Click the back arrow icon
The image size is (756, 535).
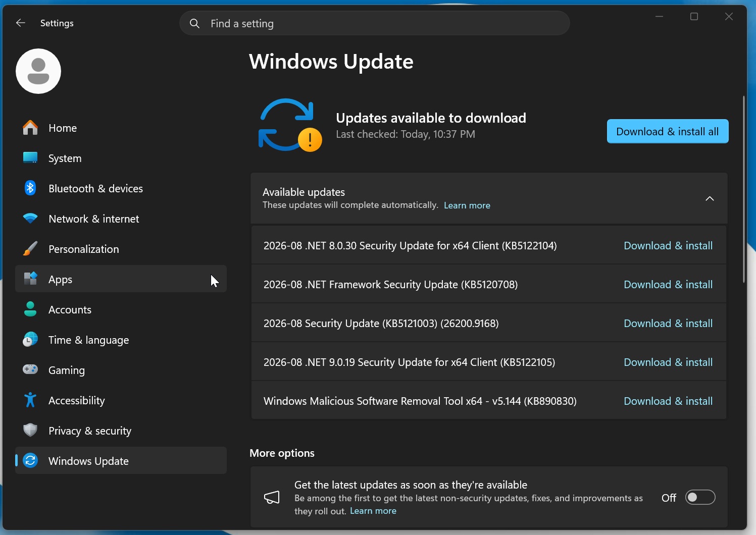(21, 23)
